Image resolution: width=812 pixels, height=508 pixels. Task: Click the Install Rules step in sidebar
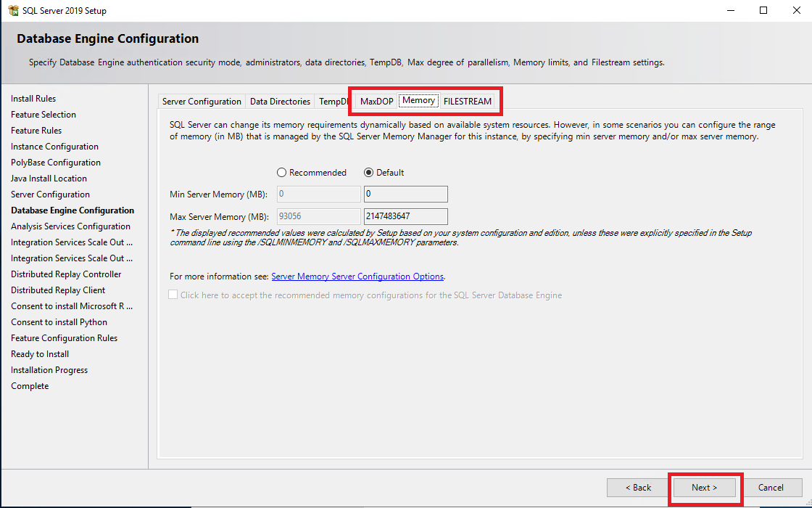[33, 99]
